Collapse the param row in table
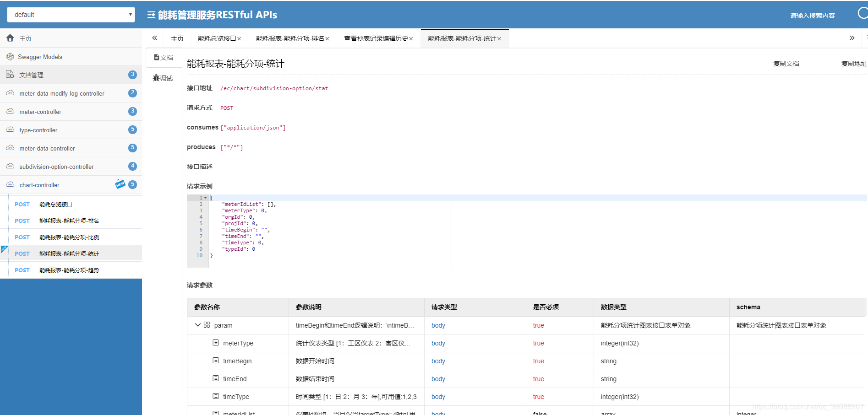 point(198,325)
